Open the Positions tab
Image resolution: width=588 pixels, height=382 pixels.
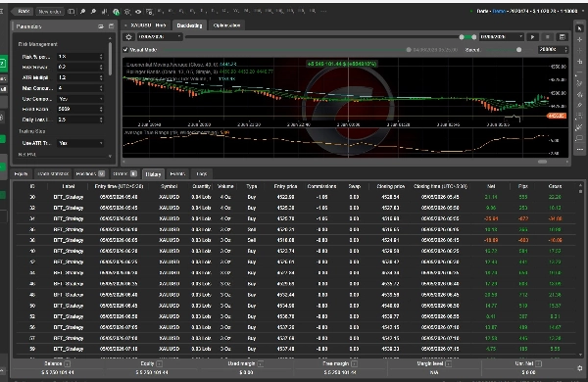(x=90, y=174)
